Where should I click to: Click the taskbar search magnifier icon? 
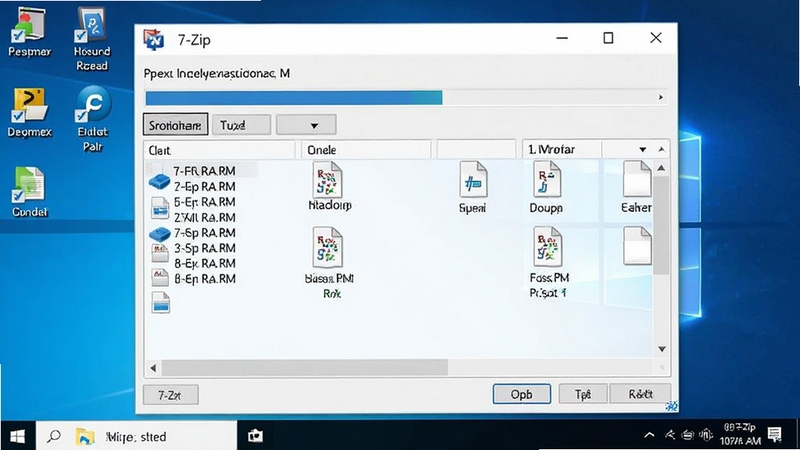(x=54, y=436)
